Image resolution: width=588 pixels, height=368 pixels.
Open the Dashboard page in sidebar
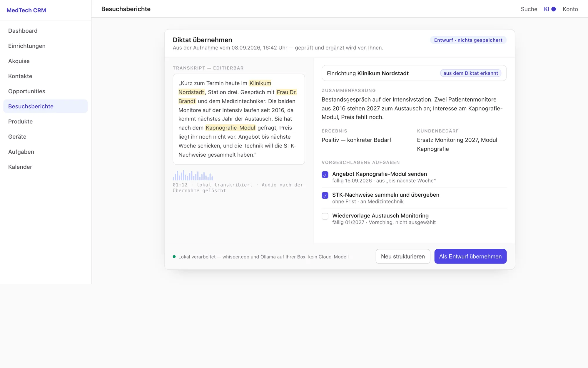[46, 31]
